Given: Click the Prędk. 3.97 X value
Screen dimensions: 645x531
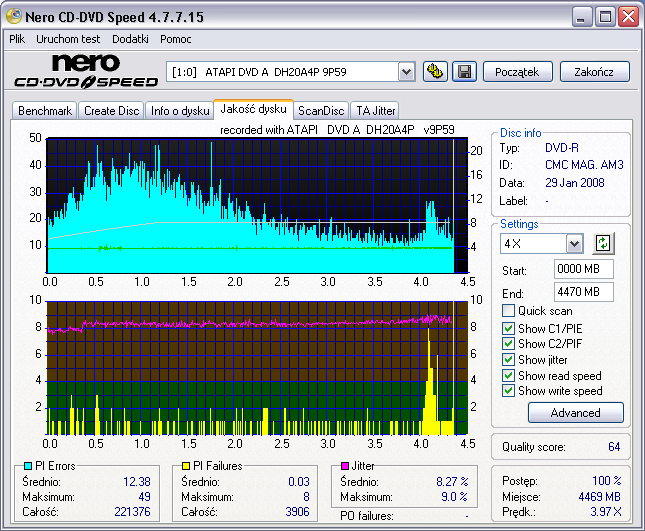Looking at the screenshot, I should point(606,512).
